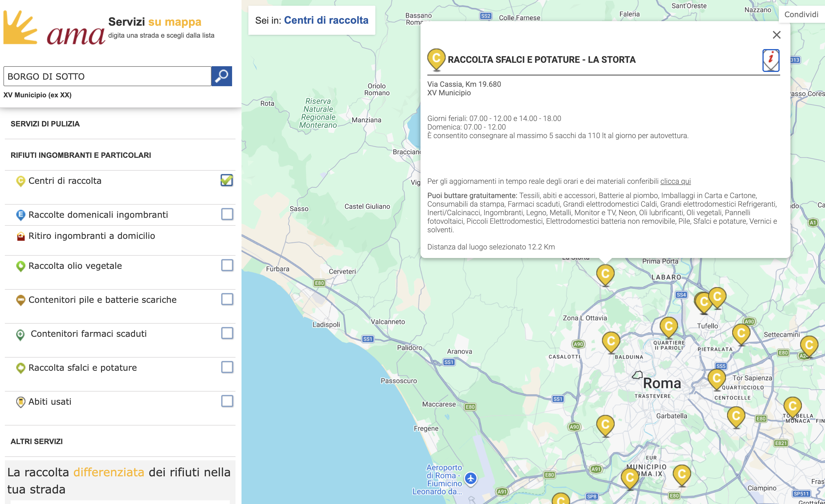Click the BORGO DI SOTTO street input field
The width and height of the screenshot is (825, 504).
107,76
